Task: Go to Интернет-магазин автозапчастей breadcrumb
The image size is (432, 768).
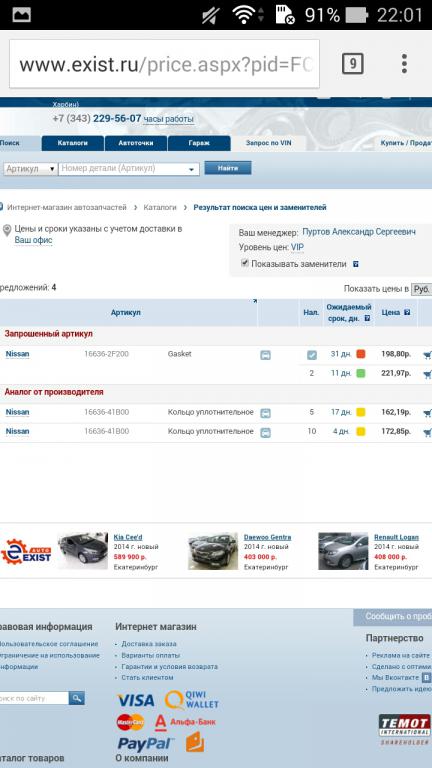Action: [67, 208]
